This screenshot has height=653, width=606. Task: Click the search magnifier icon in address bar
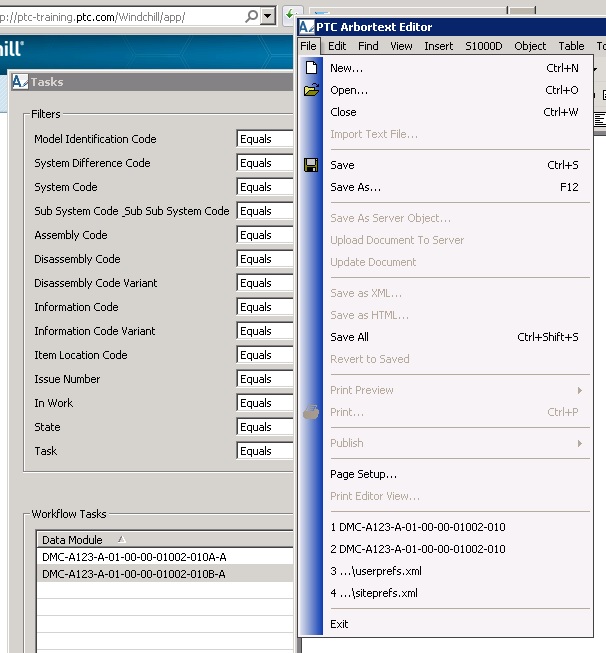tap(249, 17)
